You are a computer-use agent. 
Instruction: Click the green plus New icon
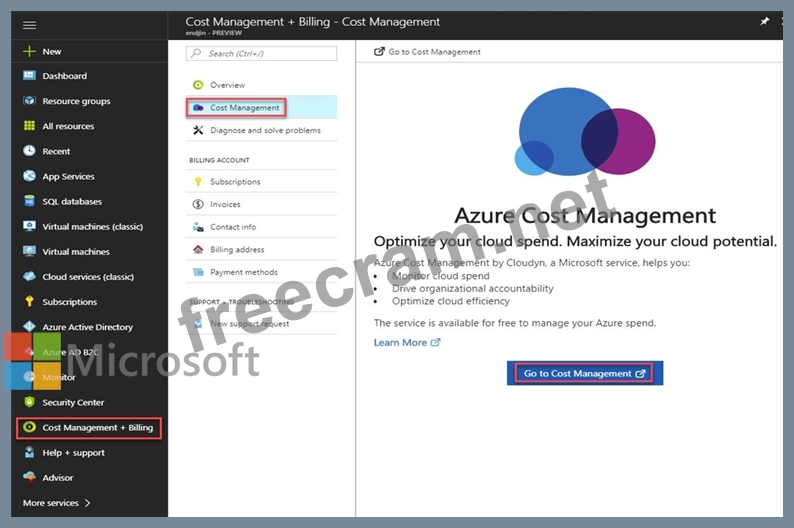tap(29, 51)
